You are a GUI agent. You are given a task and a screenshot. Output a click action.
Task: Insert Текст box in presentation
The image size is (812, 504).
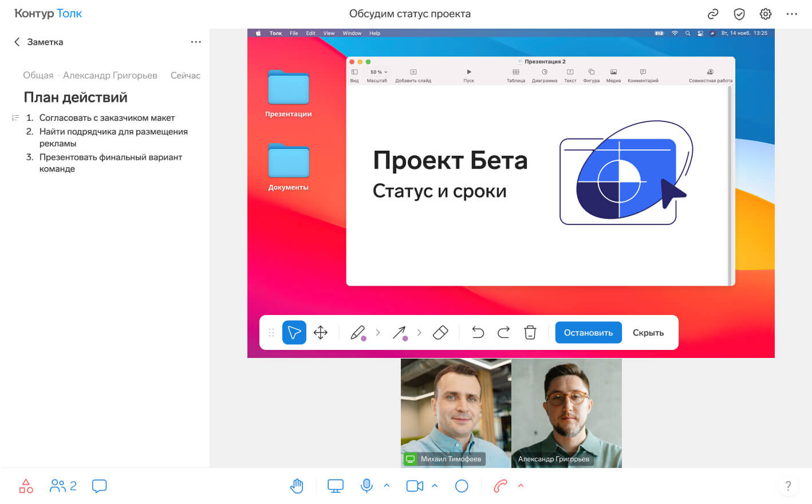point(570,76)
